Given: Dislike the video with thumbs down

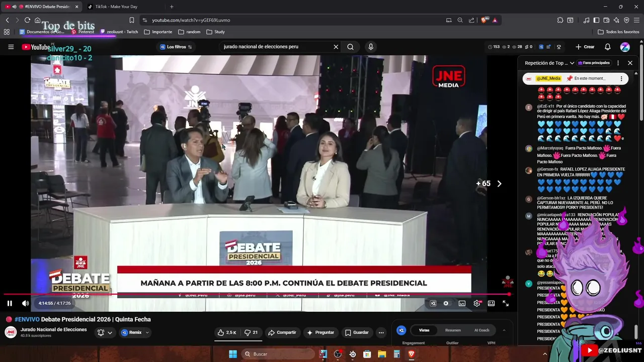Looking at the screenshot, I should coord(251,332).
